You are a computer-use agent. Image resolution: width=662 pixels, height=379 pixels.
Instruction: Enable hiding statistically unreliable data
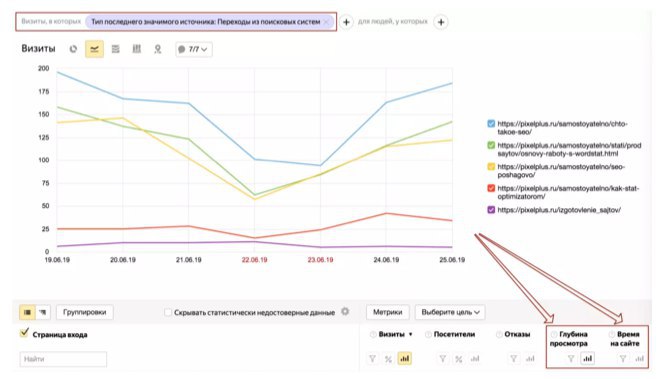tap(168, 312)
